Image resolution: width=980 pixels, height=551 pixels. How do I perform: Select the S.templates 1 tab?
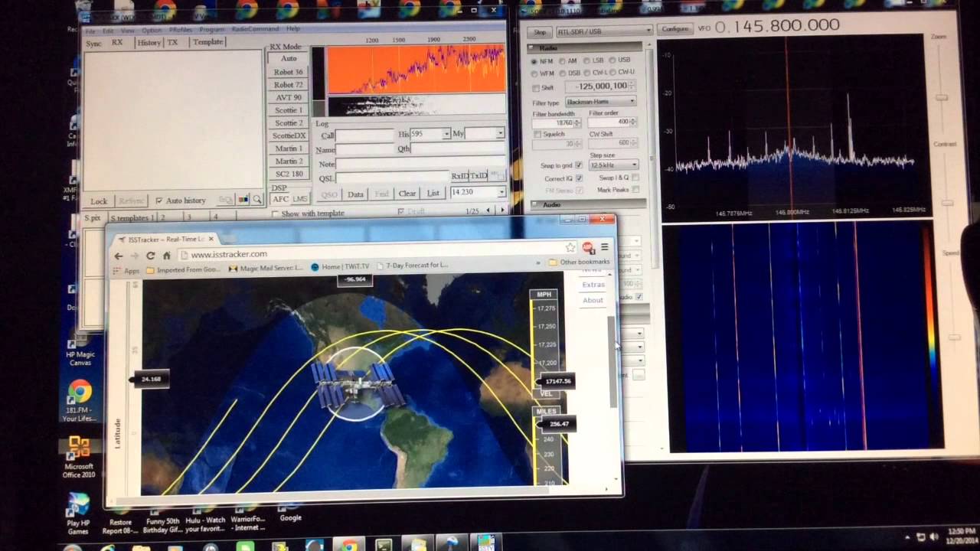tap(132, 218)
